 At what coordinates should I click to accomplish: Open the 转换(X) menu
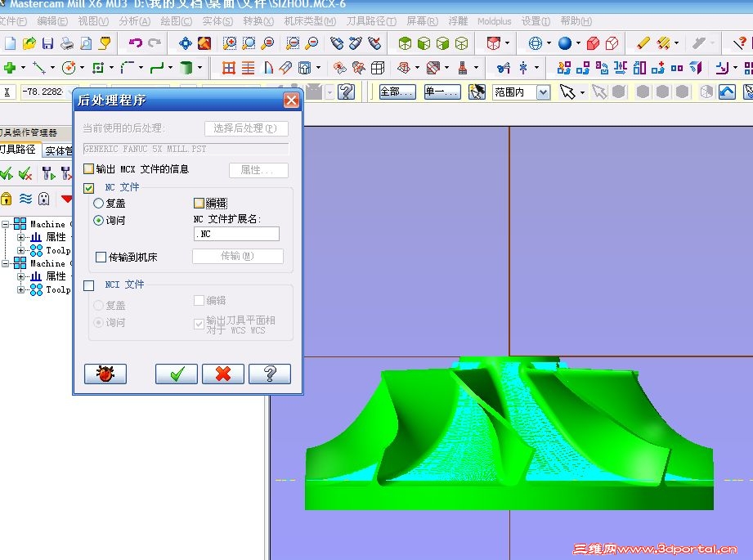pos(258,21)
